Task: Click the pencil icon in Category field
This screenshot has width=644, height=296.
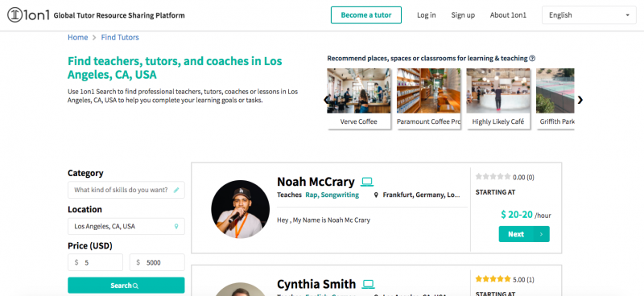Action: 176,190
